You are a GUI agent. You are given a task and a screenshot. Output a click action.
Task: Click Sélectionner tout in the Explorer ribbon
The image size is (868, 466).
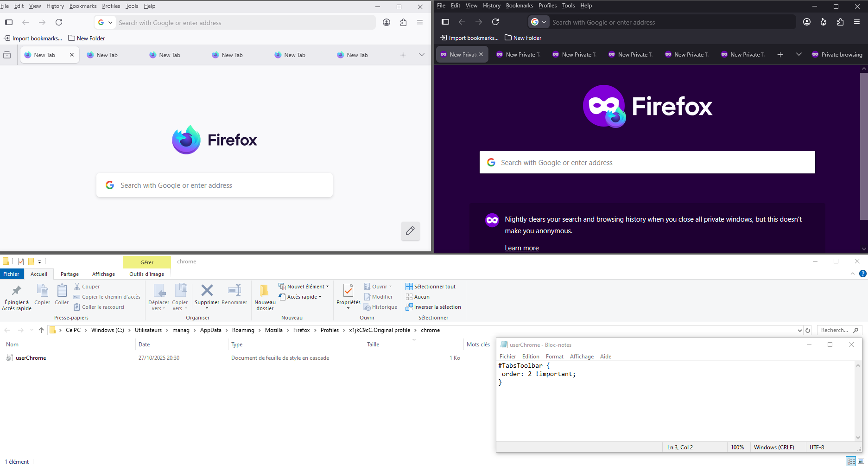coord(431,287)
